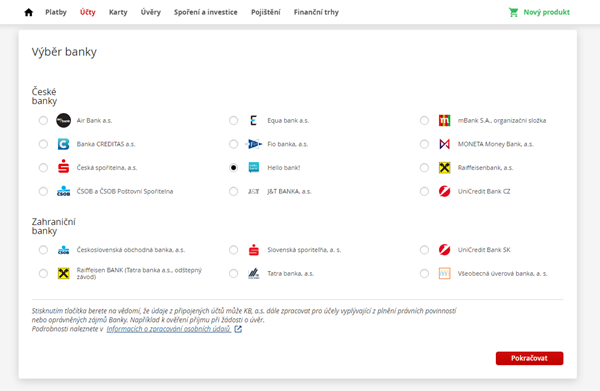The height and width of the screenshot is (391, 600).
Task: Click the Hello bank! label text
Action: point(284,168)
